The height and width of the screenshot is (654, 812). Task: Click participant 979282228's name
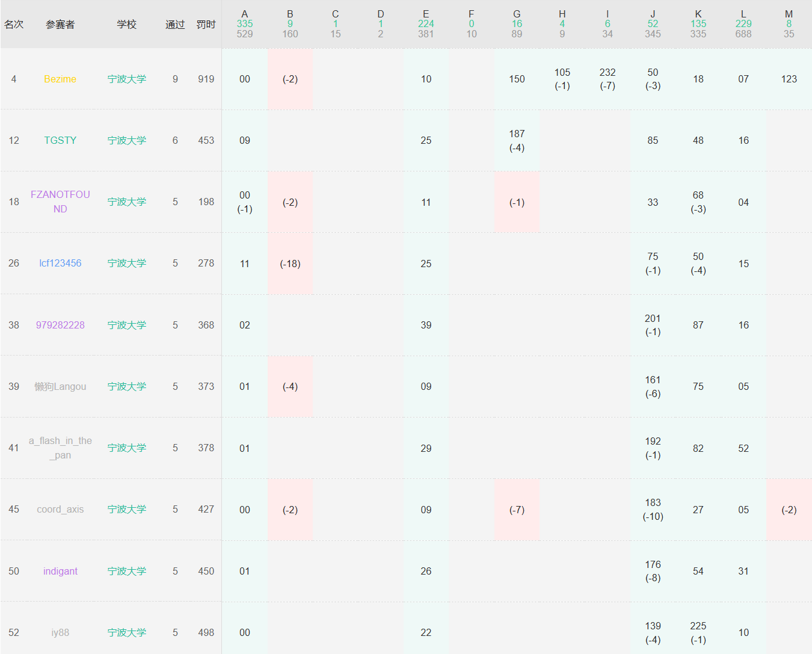60,325
